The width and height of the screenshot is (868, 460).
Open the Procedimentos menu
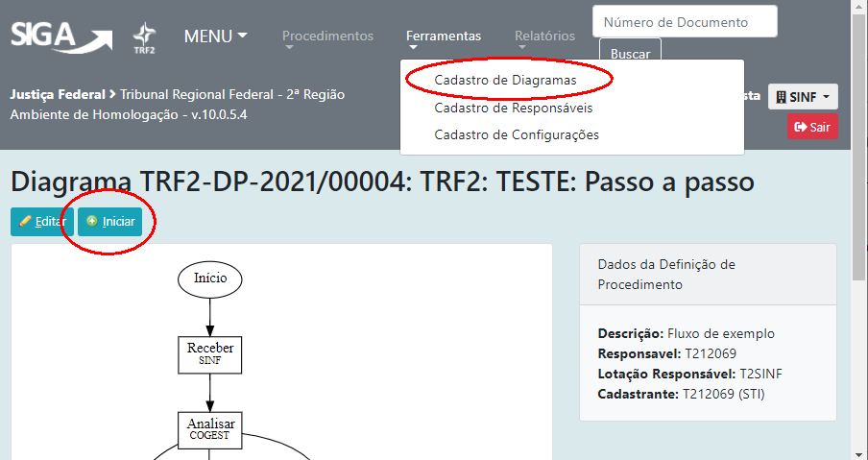(x=327, y=36)
